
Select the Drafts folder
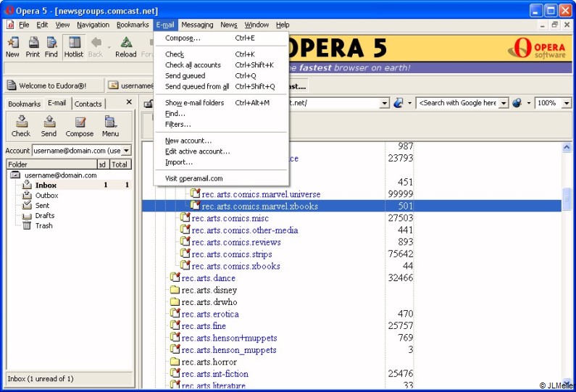[x=45, y=216]
